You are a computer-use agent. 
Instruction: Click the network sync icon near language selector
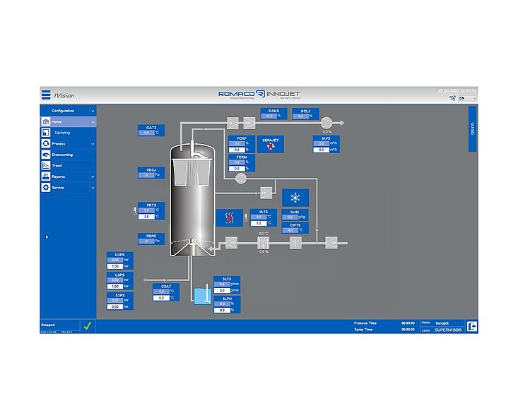pos(452,98)
